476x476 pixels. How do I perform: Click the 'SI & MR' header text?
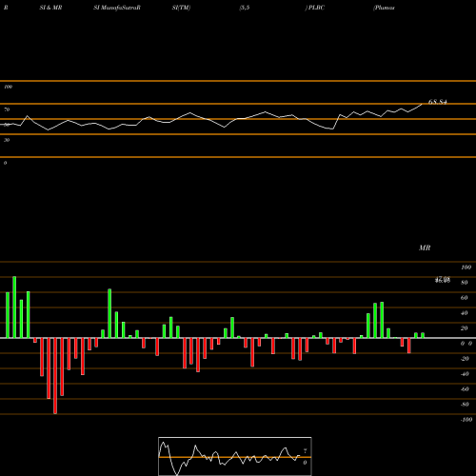tap(50, 8)
